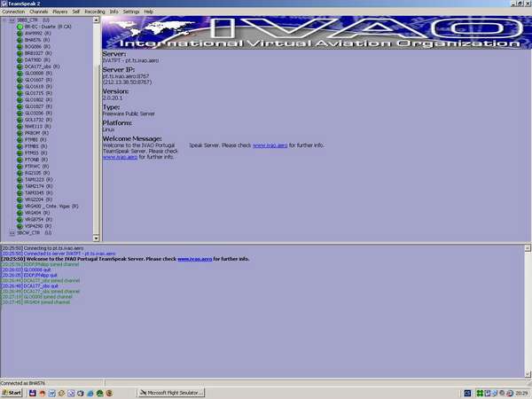
Task: Click the player icon next to PTFWC
Action: coord(19,166)
